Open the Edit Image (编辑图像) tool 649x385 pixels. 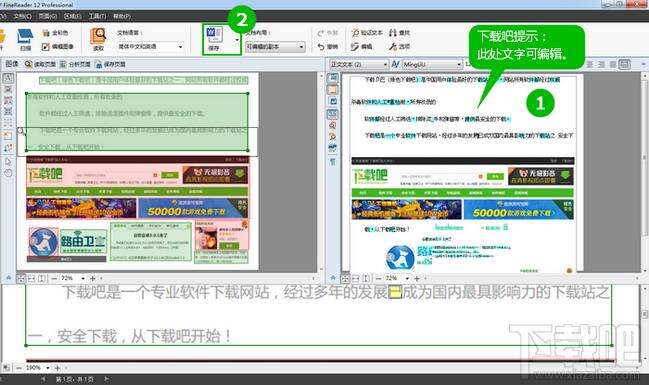tap(58, 47)
